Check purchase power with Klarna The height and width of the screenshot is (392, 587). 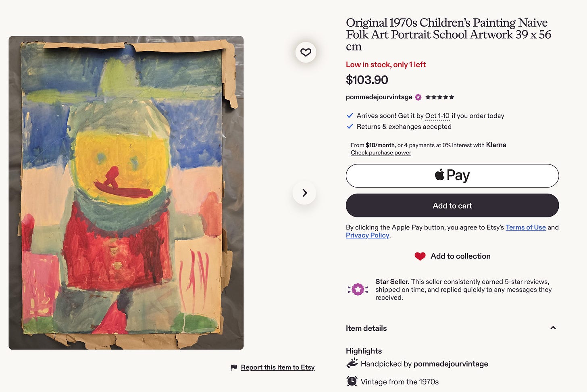(381, 153)
